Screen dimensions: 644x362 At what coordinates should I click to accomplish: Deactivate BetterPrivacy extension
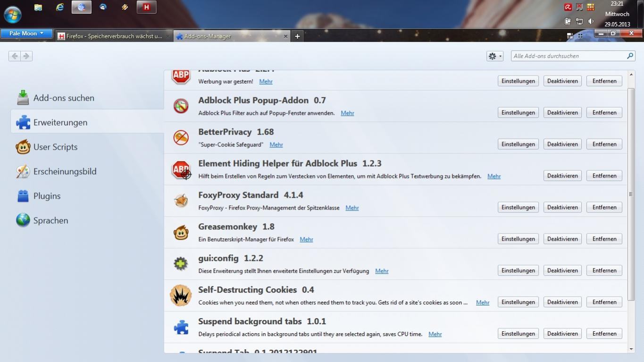point(562,144)
